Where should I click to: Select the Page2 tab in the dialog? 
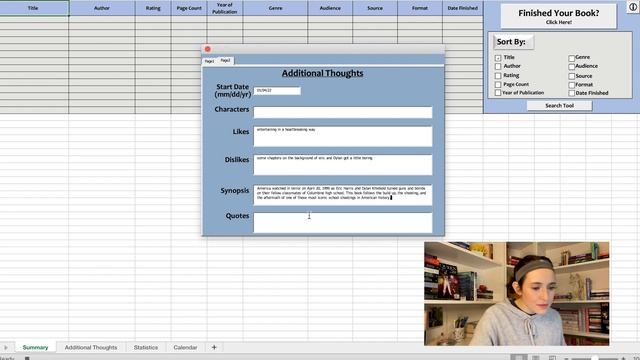click(x=225, y=60)
